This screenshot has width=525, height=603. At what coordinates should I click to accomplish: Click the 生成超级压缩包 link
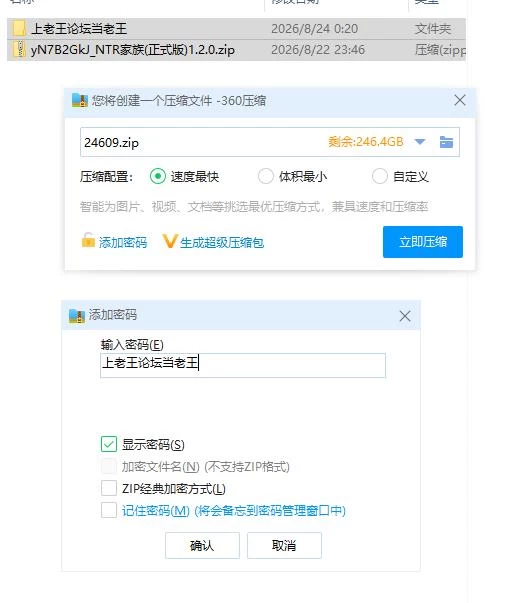click(222, 243)
